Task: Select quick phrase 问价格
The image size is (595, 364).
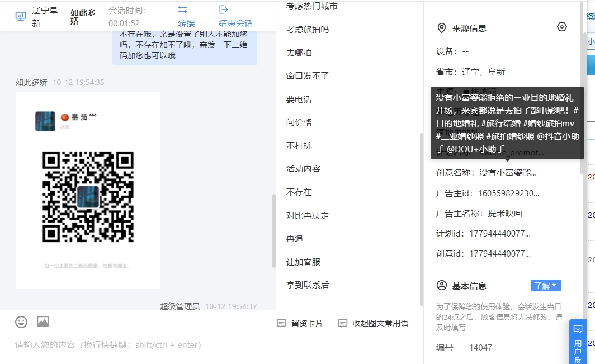Action: click(299, 122)
